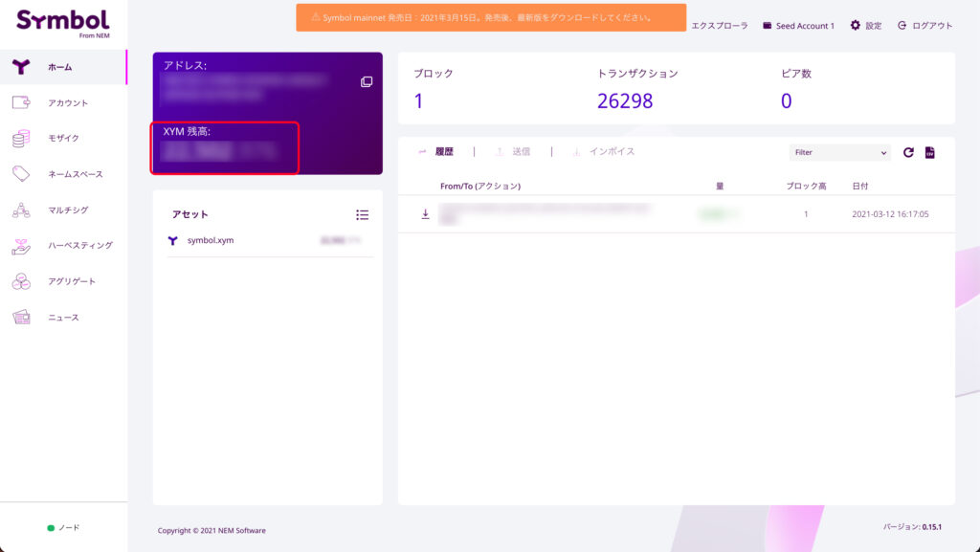The image size is (980, 552).
Task: Click the asset list view icon
Action: pyautogui.click(x=362, y=215)
